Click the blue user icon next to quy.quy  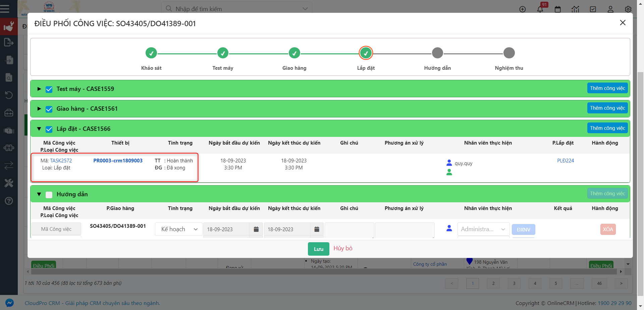pyautogui.click(x=449, y=163)
